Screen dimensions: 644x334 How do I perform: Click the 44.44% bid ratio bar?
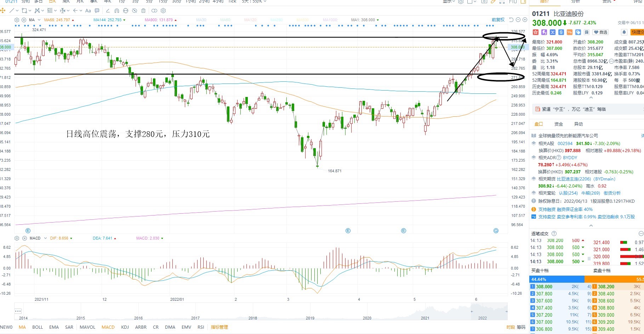tap(557, 279)
